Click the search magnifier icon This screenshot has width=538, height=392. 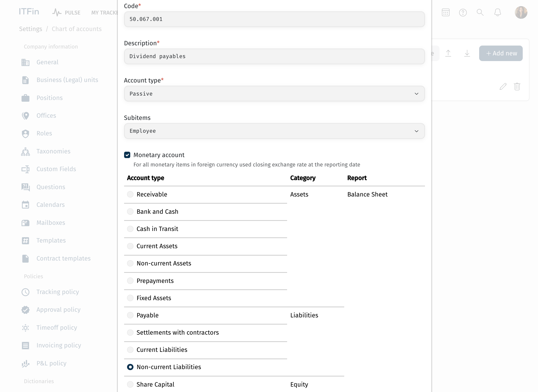click(x=480, y=12)
